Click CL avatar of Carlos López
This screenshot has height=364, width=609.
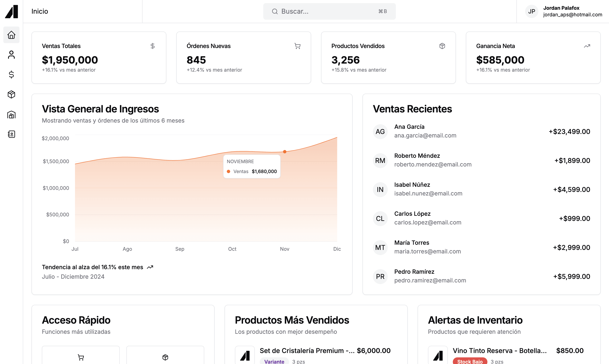point(380,219)
